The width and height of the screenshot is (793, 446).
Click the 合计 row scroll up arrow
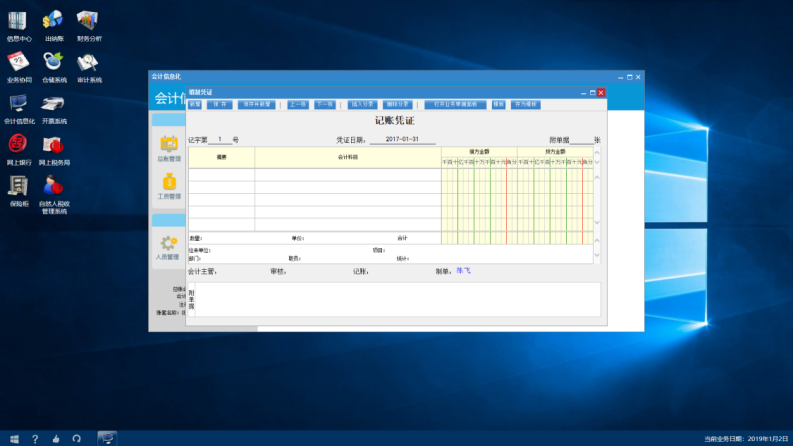click(x=597, y=240)
